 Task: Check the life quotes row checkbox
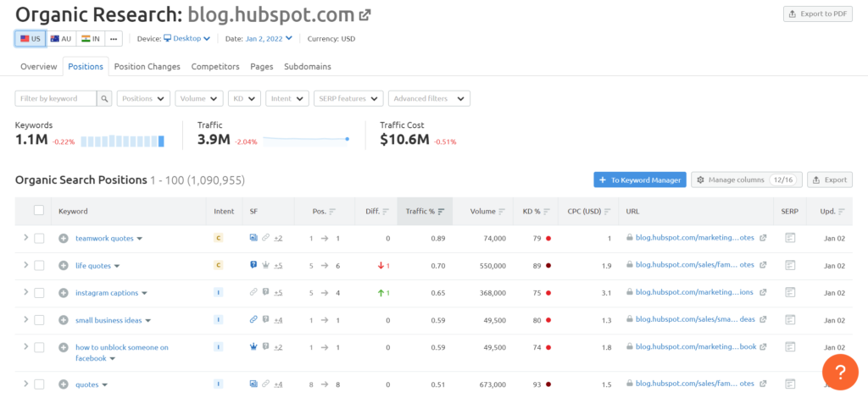tap(39, 265)
